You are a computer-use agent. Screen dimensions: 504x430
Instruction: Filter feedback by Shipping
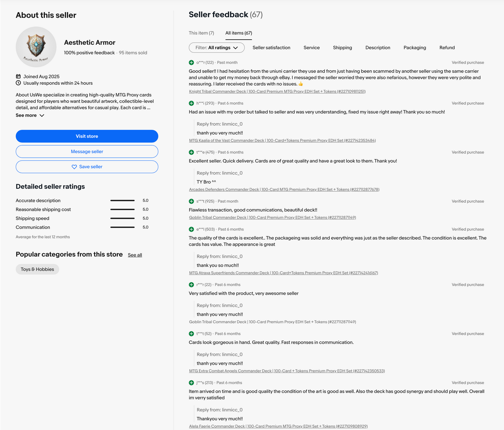(342, 48)
